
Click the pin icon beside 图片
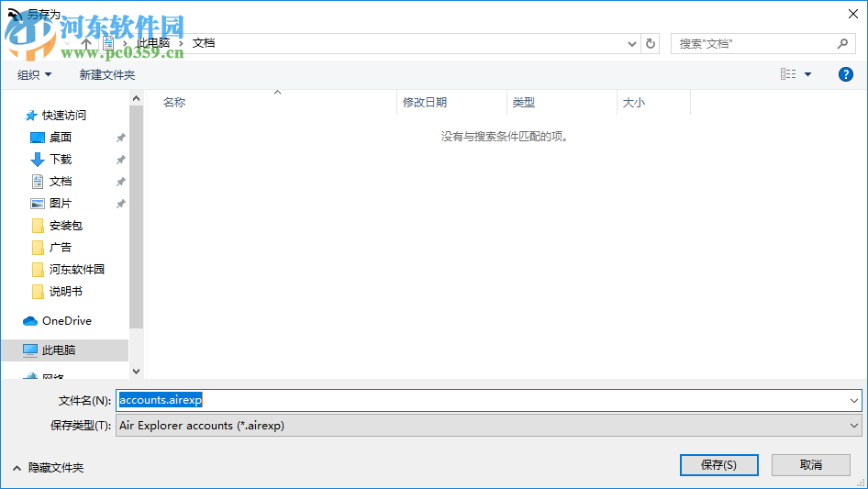click(x=120, y=205)
